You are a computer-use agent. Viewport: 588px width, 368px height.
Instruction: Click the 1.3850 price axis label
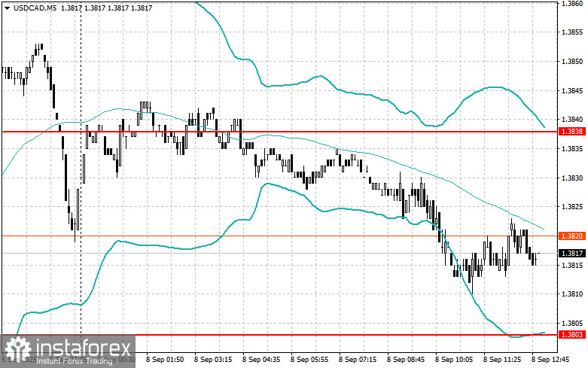coord(572,62)
